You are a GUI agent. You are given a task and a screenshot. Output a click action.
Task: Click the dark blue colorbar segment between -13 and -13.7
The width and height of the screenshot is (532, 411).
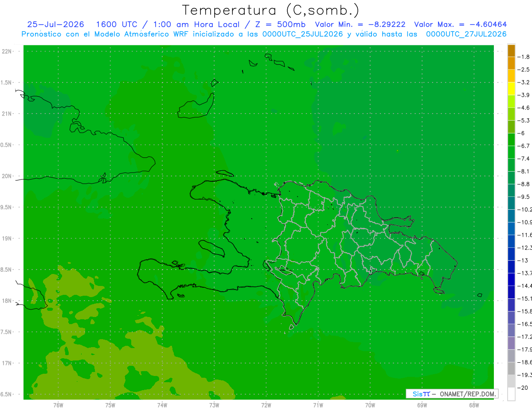(x=511, y=267)
